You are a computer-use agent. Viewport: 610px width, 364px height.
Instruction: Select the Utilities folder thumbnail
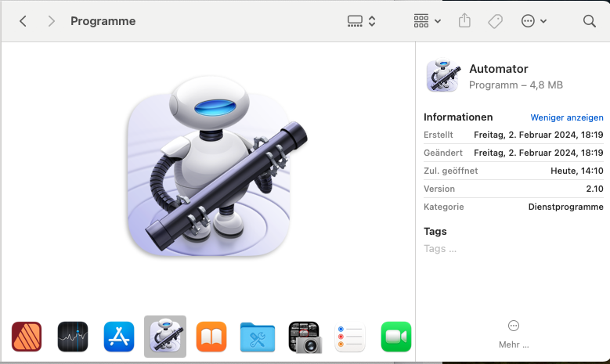click(258, 337)
